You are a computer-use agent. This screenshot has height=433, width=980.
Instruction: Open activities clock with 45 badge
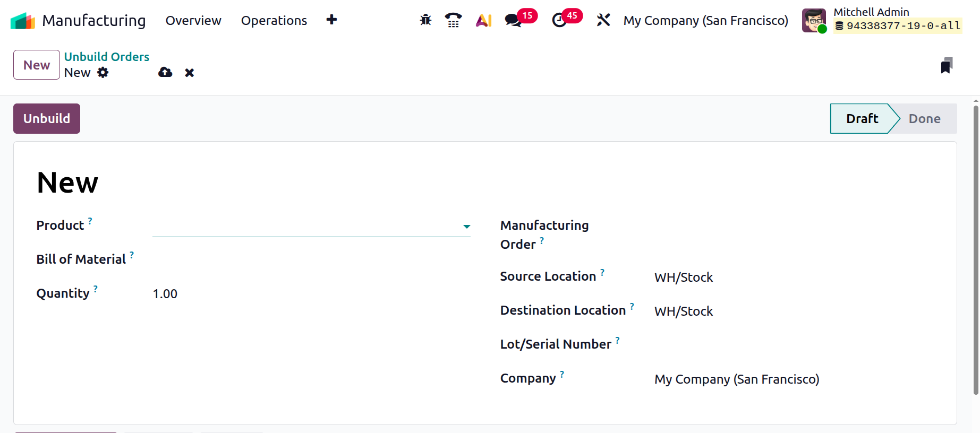[559, 20]
